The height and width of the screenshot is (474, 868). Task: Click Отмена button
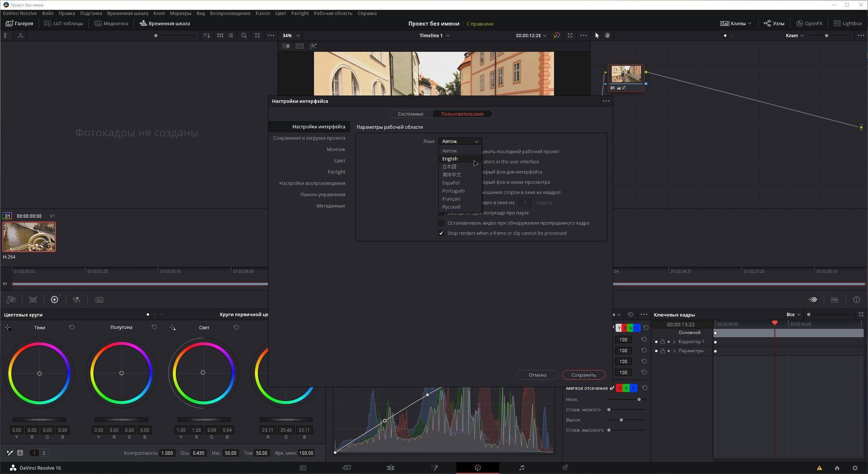(537, 375)
